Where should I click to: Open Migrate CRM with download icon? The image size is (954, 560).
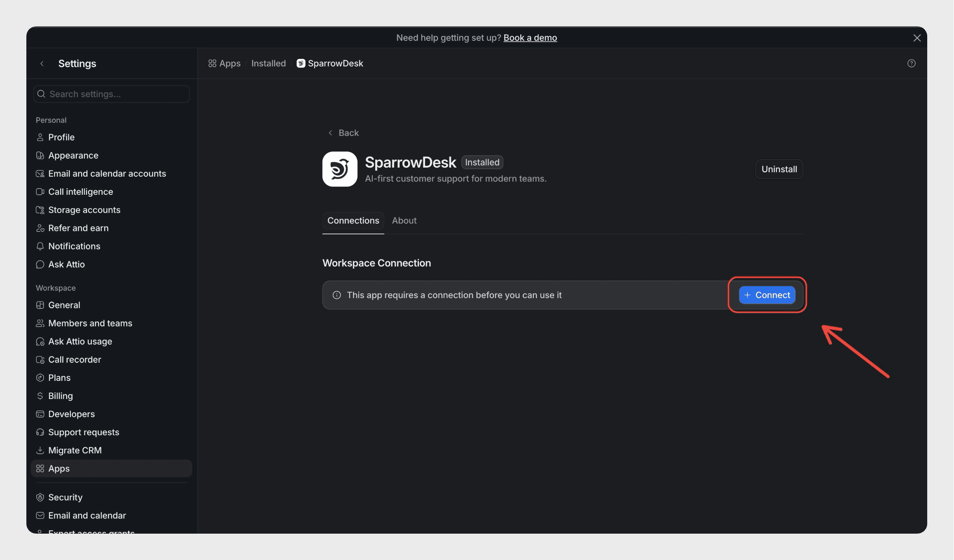[x=75, y=450]
